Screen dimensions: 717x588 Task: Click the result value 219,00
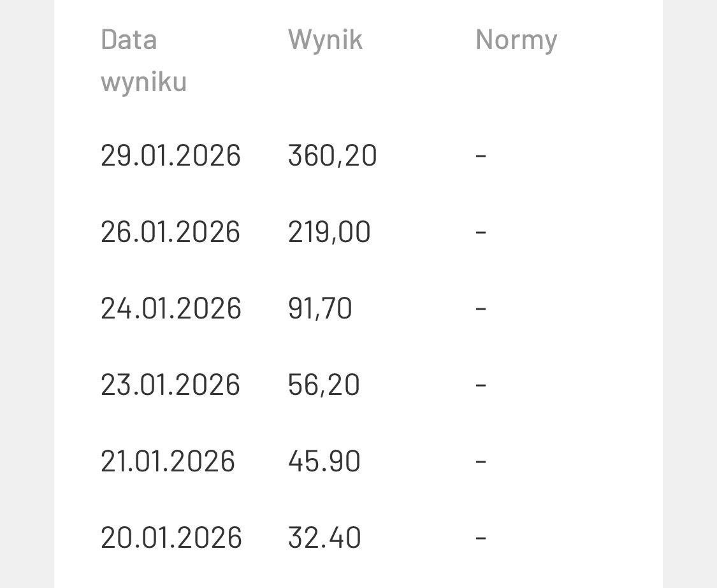[x=329, y=232]
